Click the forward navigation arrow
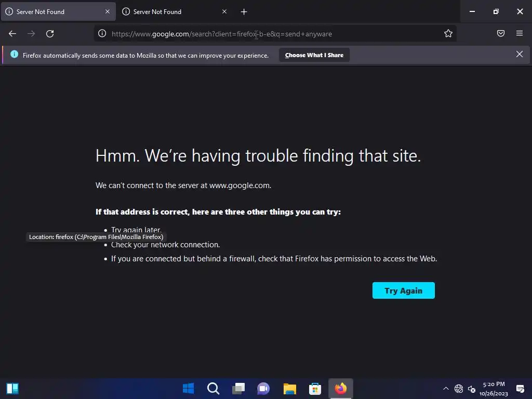 (31, 34)
